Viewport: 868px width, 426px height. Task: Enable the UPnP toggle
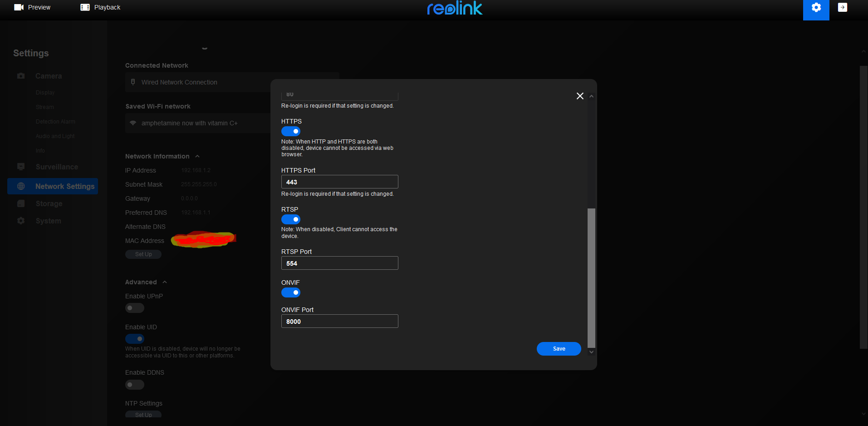tap(134, 307)
